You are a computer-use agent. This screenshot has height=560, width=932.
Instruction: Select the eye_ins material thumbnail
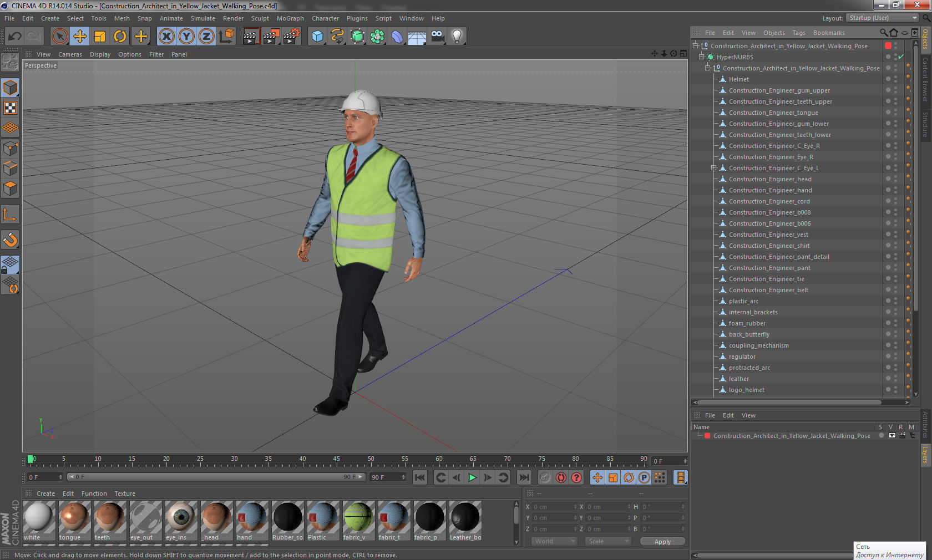(x=181, y=521)
